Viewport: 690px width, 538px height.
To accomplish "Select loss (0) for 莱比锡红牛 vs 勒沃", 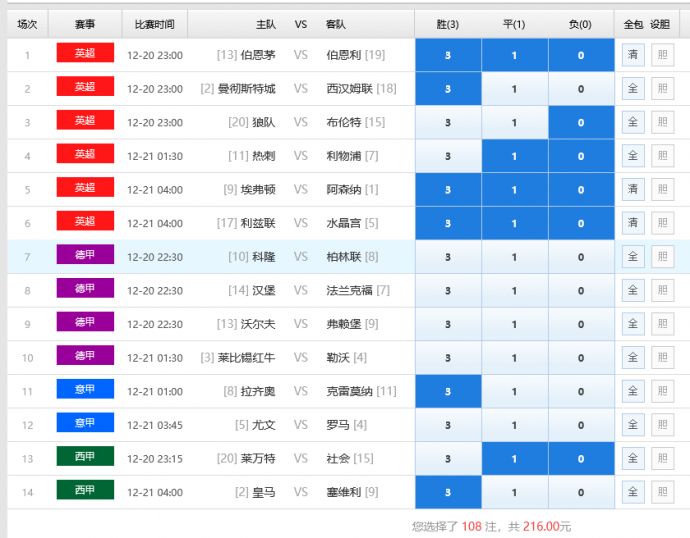I will [x=580, y=358].
